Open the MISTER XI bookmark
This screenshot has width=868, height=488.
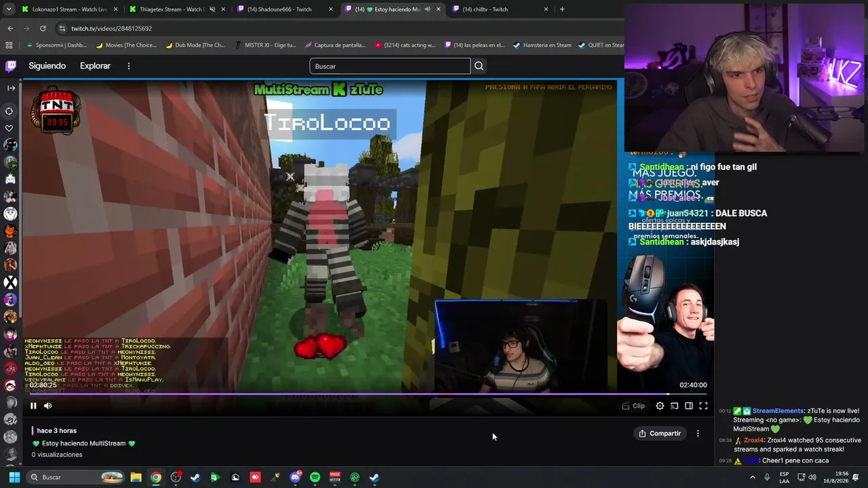pos(265,45)
